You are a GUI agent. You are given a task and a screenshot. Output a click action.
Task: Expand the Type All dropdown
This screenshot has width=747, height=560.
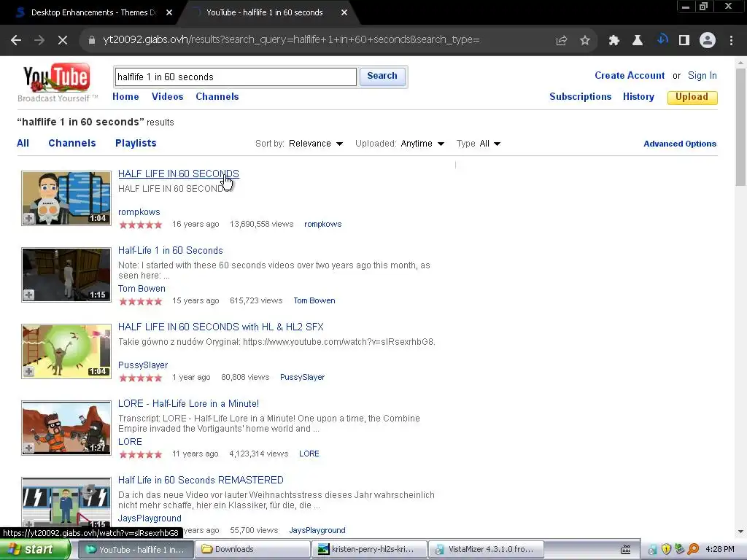[x=489, y=144]
